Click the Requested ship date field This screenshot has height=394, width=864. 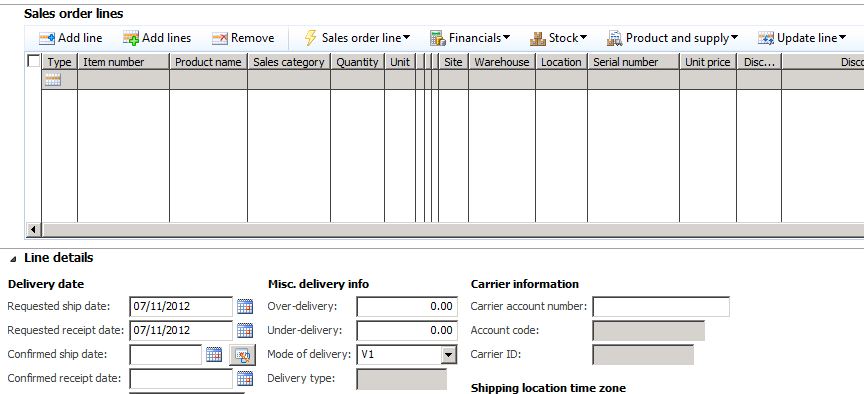coord(181,306)
